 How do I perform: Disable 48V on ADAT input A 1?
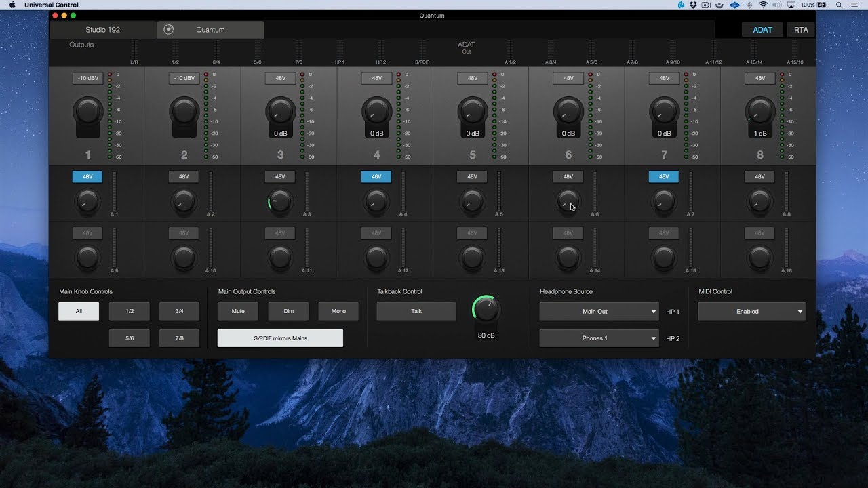[x=87, y=176]
